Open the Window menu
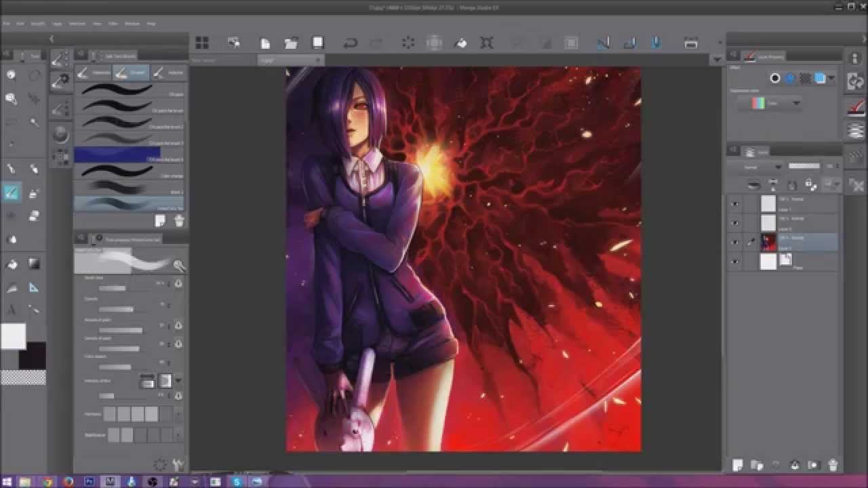Screen dimensions: 868x488 pos(132,23)
